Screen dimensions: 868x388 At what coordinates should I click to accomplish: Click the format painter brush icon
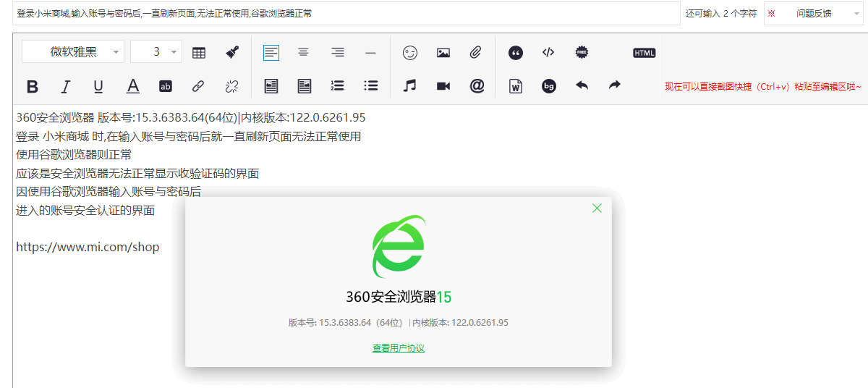click(232, 52)
